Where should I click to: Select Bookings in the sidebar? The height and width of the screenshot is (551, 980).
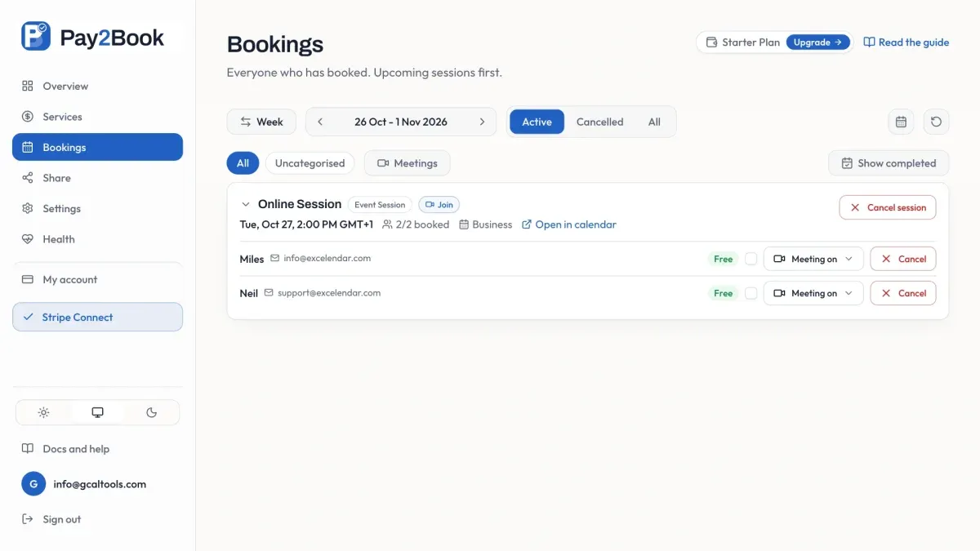coord(97,147)
